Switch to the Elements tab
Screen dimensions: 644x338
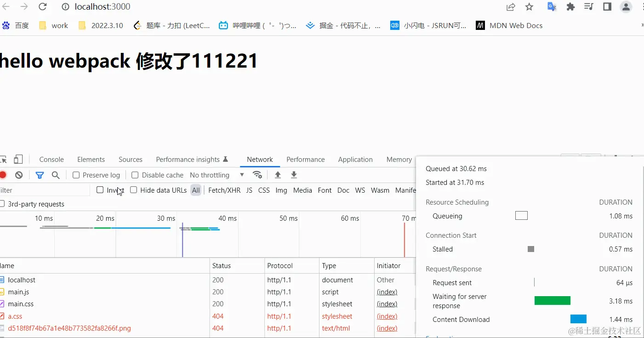coord(91,160)
